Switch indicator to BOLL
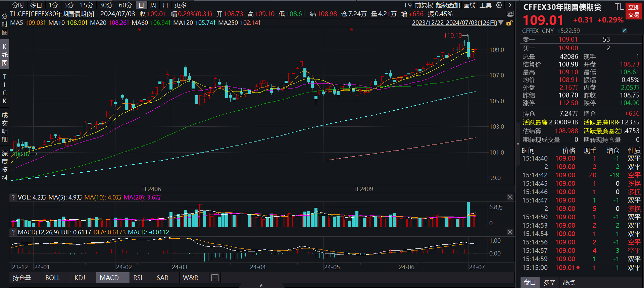The width and height of the screenshot is (644, 288). [53, 278]
